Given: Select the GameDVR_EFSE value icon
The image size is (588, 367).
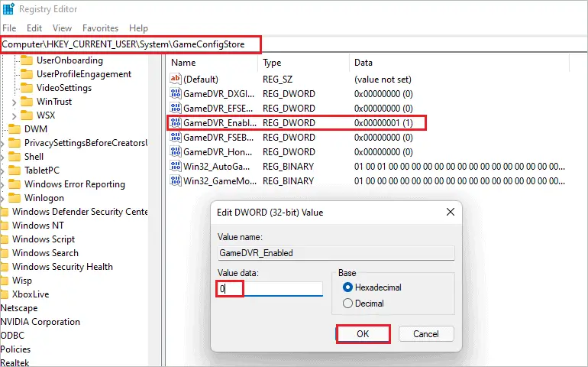Looking at the screenshot, I should [175, 108].
